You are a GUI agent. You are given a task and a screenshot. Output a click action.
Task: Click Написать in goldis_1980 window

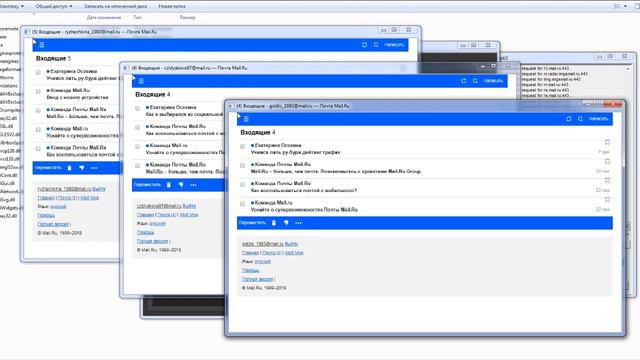pos(598,119)
